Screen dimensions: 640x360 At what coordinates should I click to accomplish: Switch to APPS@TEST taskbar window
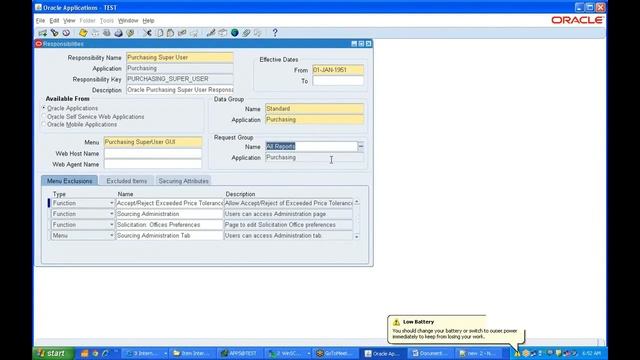[240, 353]
